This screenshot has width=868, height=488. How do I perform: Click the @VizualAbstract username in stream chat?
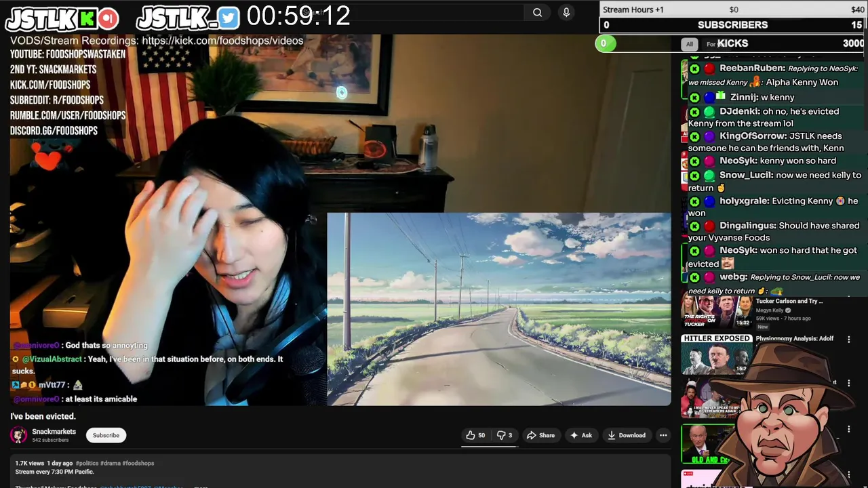[x=52, y=359]
